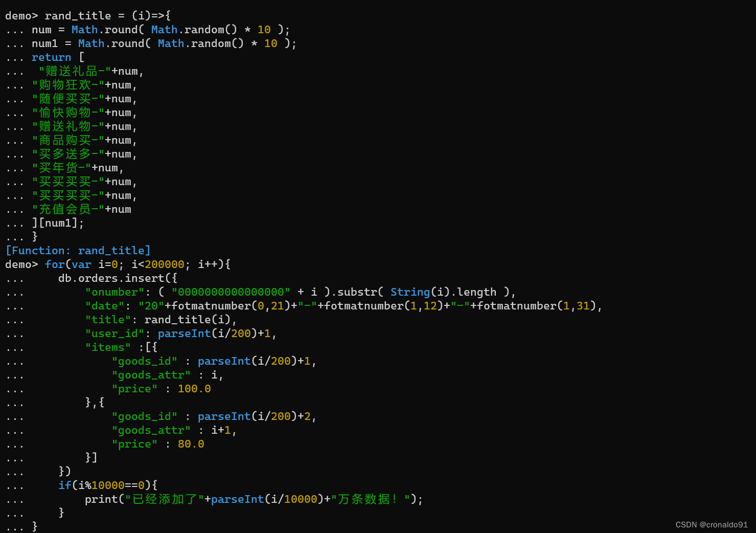Click the string "愉快购物-"+num

click(x=84, y=113)
